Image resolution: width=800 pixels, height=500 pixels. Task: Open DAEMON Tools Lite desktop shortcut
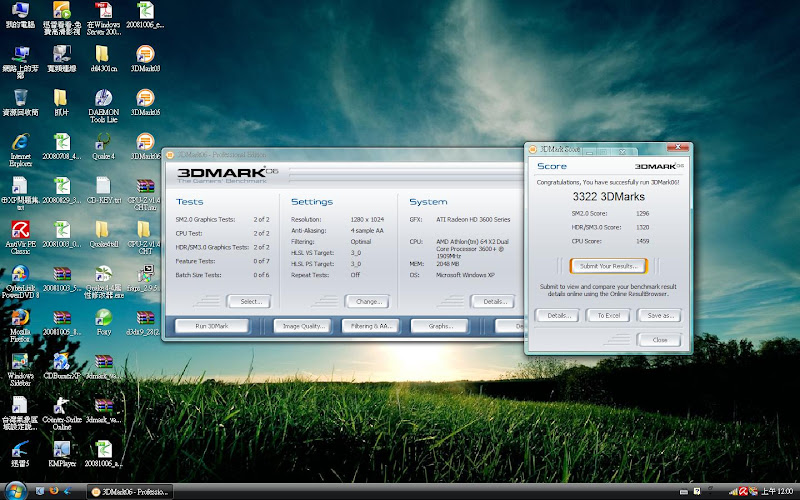pos(103,98)
